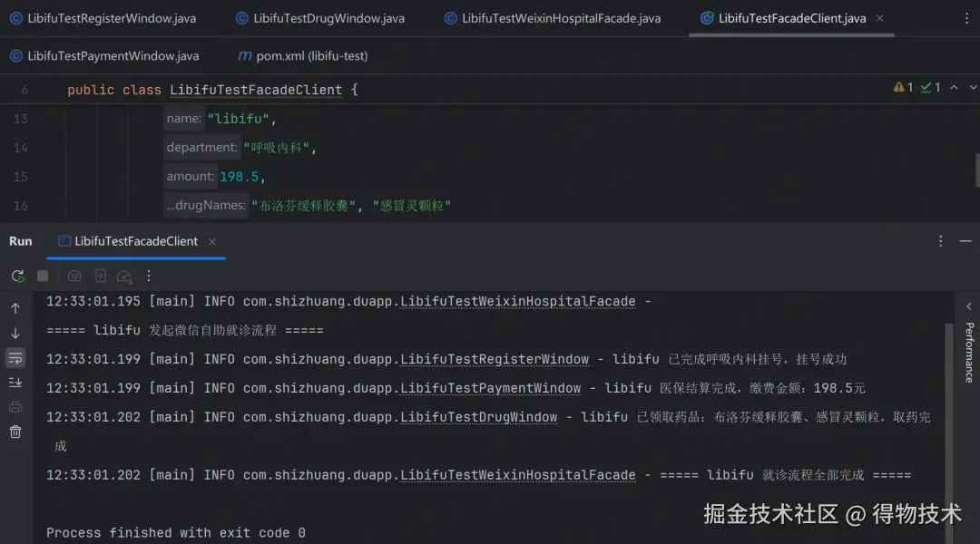The image size is (980, 544).
Task: Go to previous highlighted problem
Action: tap(955, 87)
